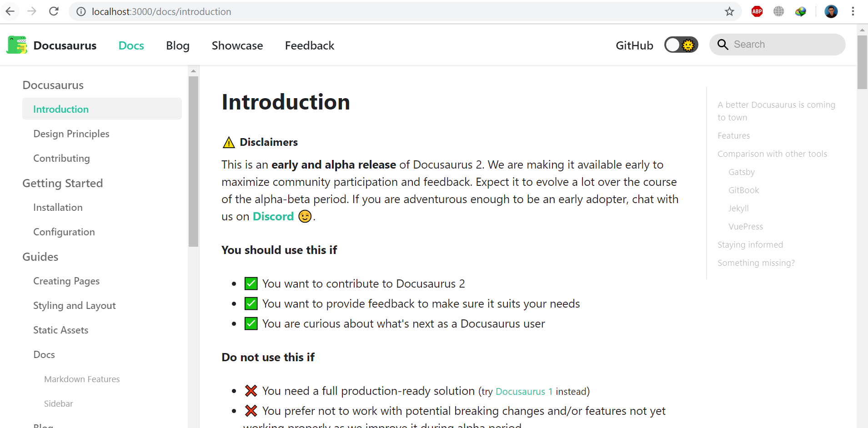Click the winking emoji after Discord
The height and width of the screenshot is (428, 868).
tap(305, 216)
